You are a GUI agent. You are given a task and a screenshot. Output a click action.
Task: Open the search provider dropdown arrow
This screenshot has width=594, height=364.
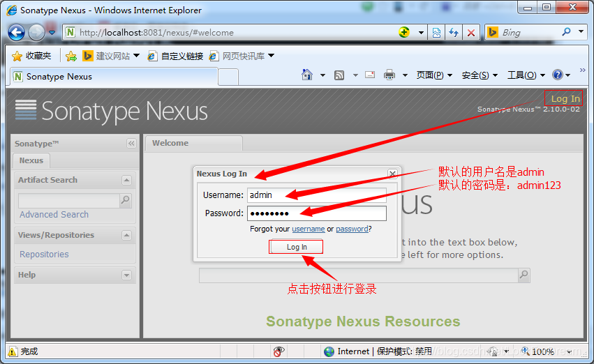581,32
